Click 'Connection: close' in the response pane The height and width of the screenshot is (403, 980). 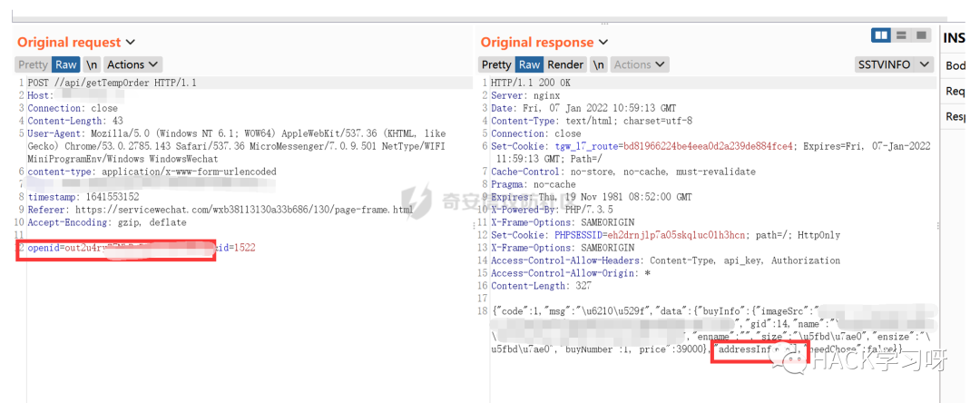coord(536,133)
